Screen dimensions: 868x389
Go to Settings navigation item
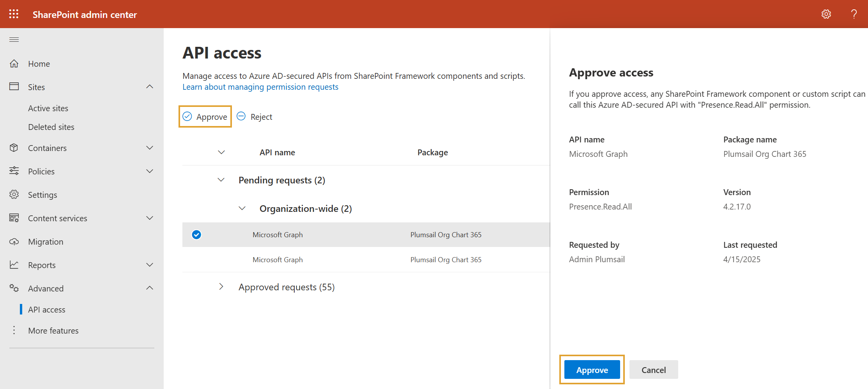tap(42, 195)
